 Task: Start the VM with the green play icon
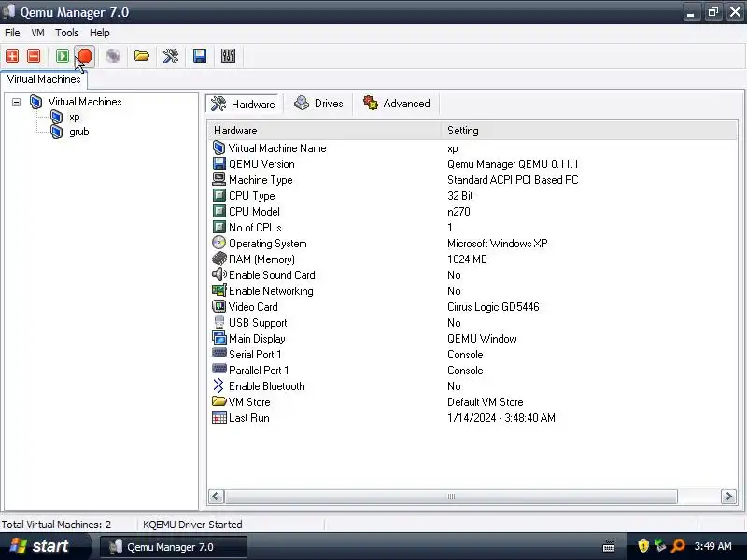[x=63, y=56]
